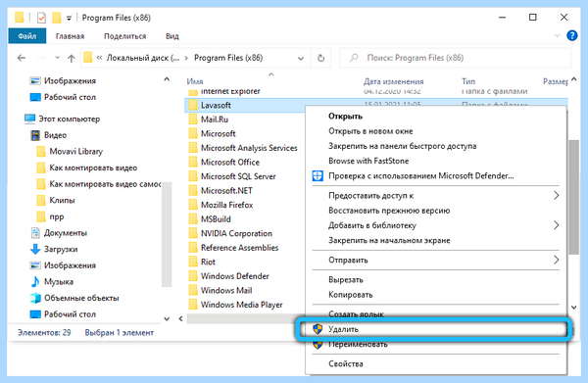
Task: Expand the ribbon with the chevron
Action: coord(557,36)
